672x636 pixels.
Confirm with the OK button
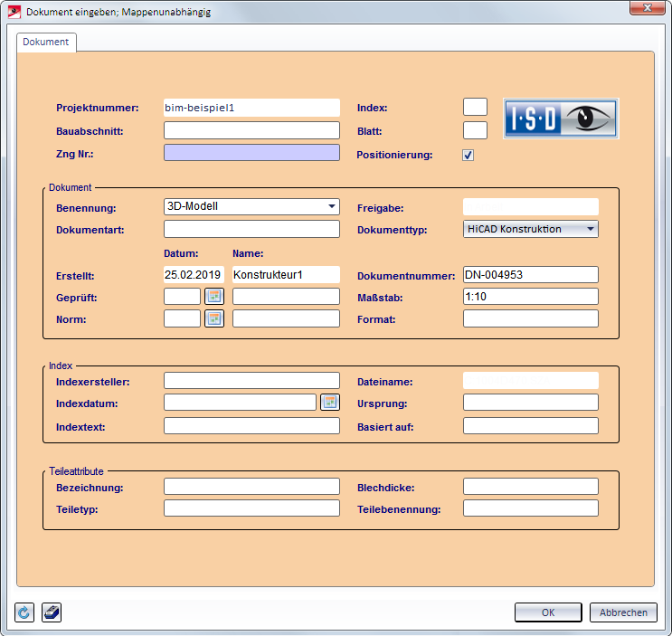[x=548, y=612]
